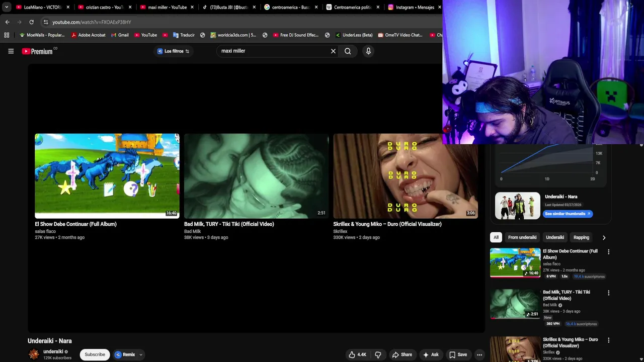This screenshot has height=362, width=644.
Task: Select the 'Underaiki' filter chip
Action: pyautogui.click(x=555, y=237)
